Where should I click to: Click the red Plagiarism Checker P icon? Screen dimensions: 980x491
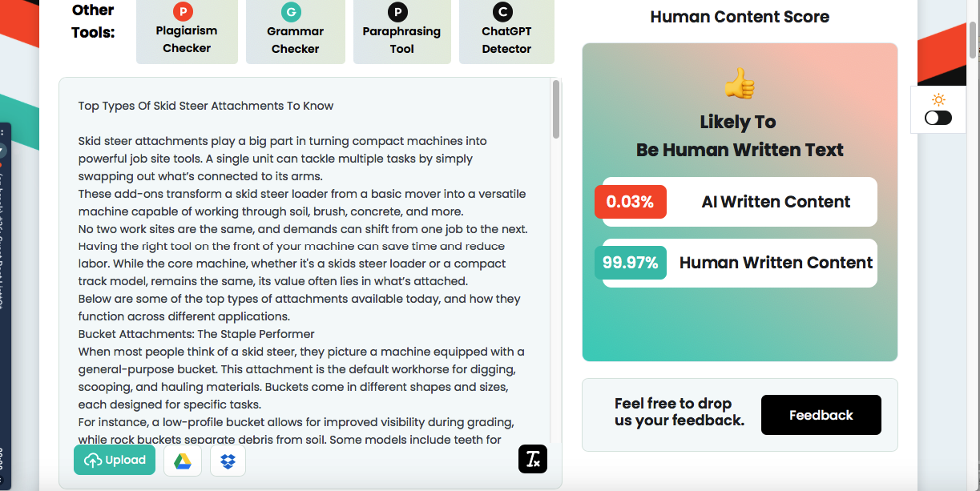(183, 12)
